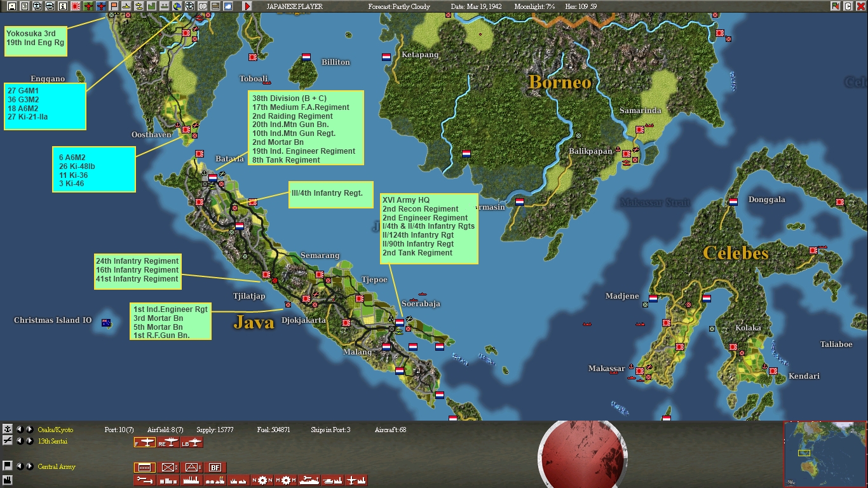
Task: Toggle the XXXX headquarters unit filter
Action: click(145, 468)
